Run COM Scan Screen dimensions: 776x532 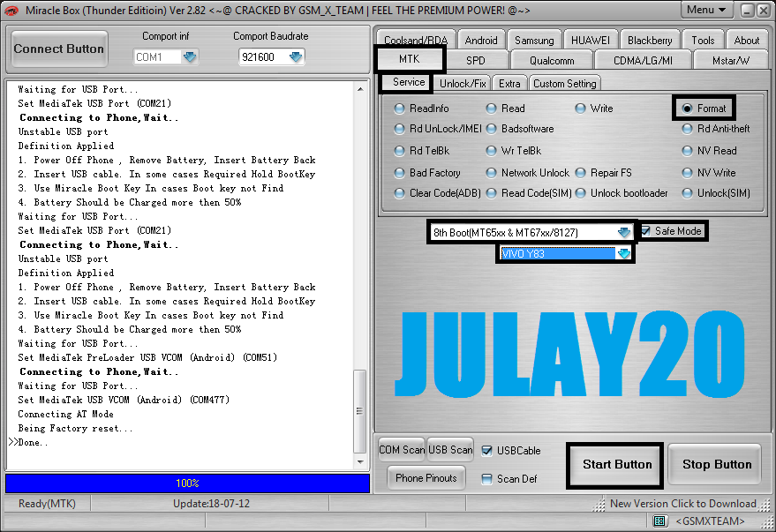click(402, 450)
